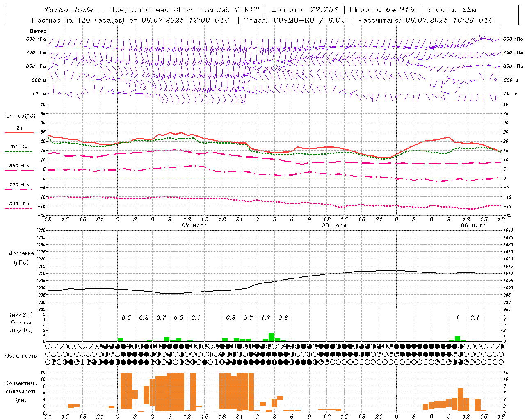Image resolution: width=525 pixels, height=420 pixels.
Task: Click the 09 июля date label
Action: pos(473,226)
